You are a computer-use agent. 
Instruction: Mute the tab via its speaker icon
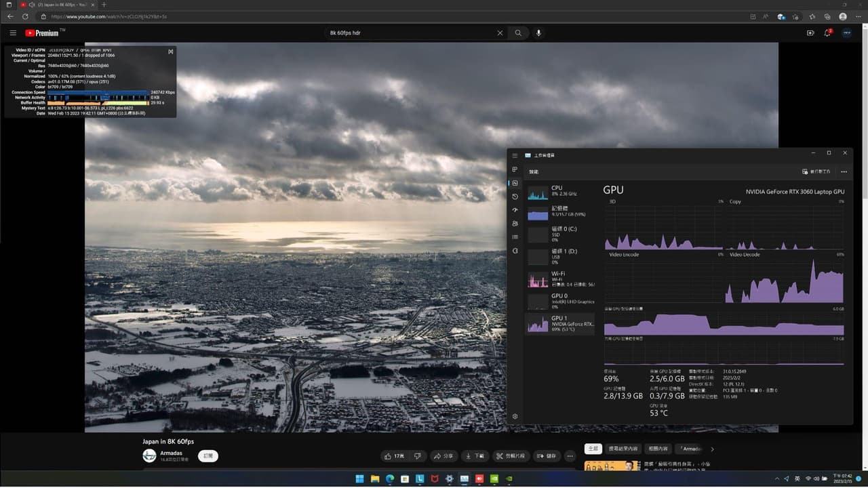tap(31, 5)
